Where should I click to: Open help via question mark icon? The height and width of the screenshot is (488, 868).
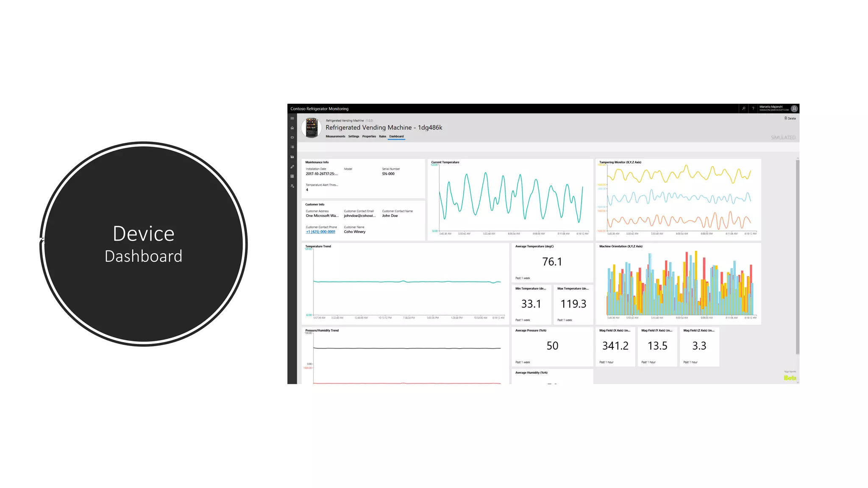tap(753, 108)
